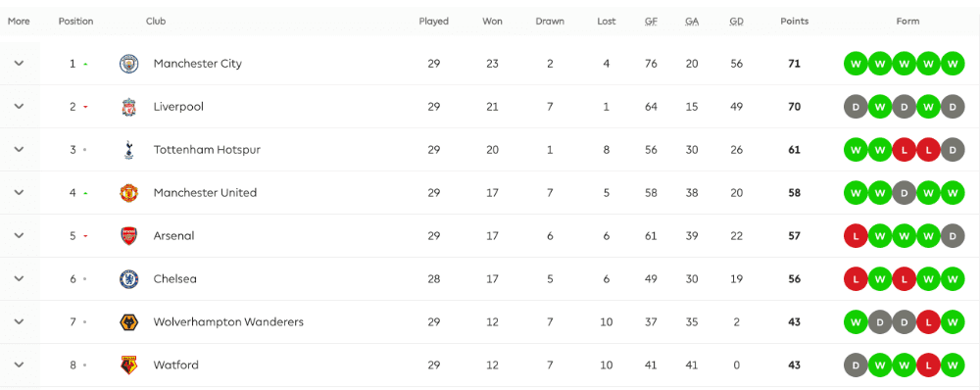Open the Wolverhampton Wanderers club link

(228, 322)
